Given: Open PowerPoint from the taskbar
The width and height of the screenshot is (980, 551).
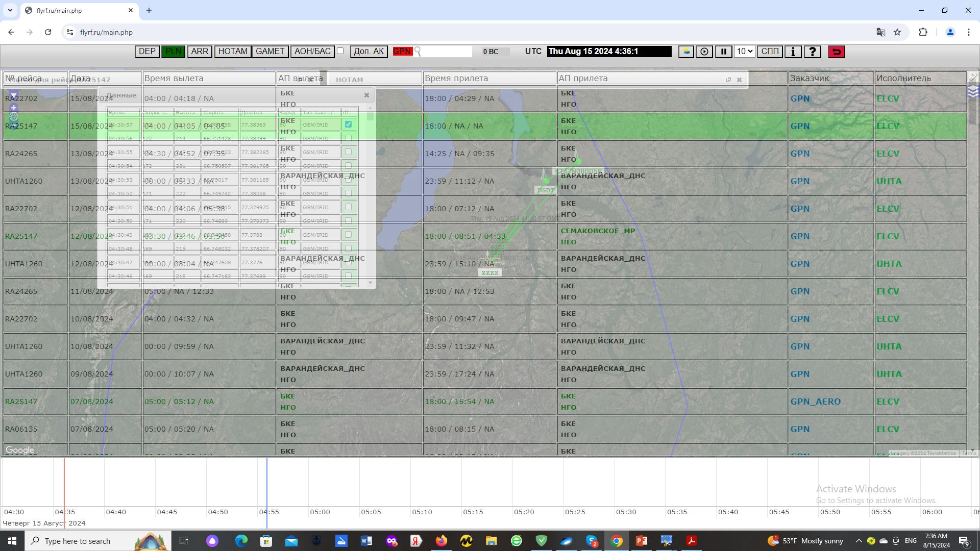Looking at the screenshot, I should click(x=642, y=541).
